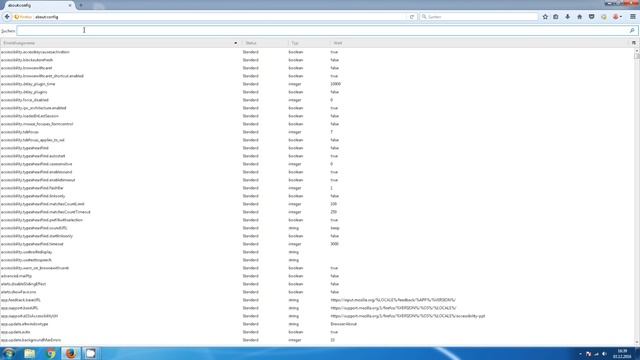The width and height of the screenshot is (640, 360).
Task: Select accessibility.typeaheadfind.matchesCountLimit row
Action: (317, 204)
